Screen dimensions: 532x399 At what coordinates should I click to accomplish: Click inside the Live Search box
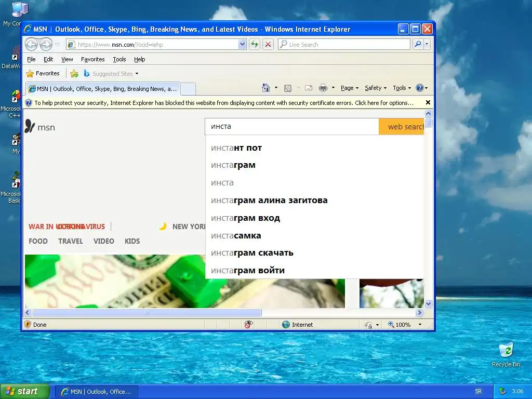click(344, 45)
